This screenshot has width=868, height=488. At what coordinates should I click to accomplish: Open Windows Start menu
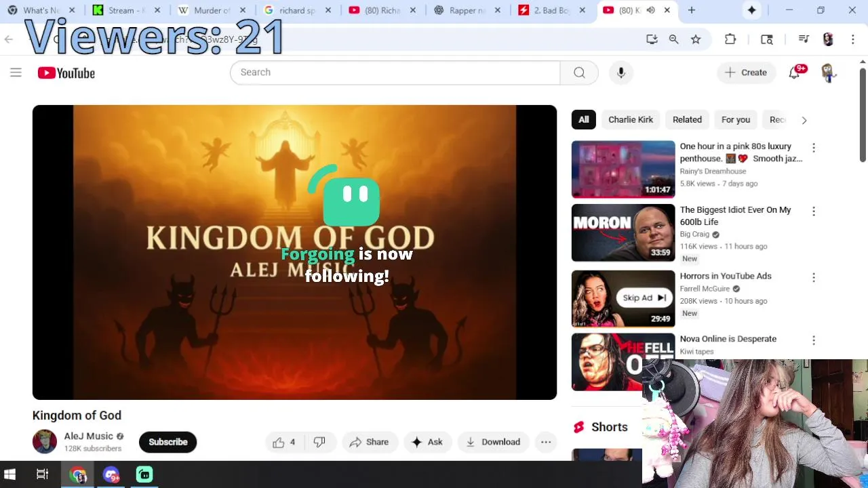tap(9, 474)
